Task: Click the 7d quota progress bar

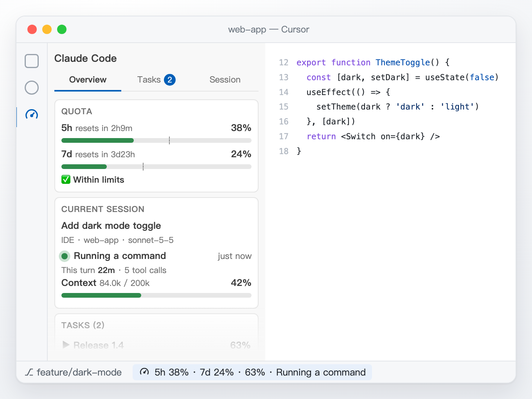Action: click(x=156, y=167)
